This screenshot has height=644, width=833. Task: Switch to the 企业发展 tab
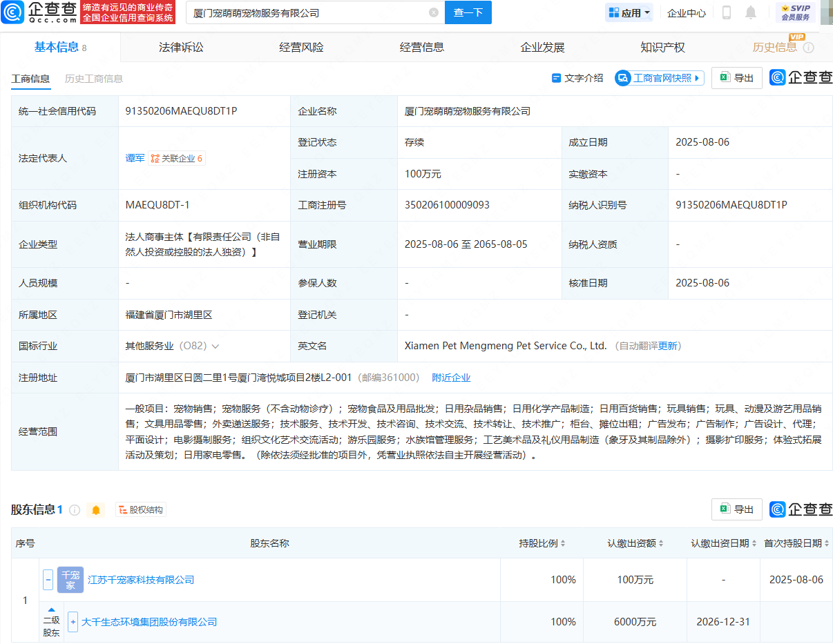click(x=542, y=47)
